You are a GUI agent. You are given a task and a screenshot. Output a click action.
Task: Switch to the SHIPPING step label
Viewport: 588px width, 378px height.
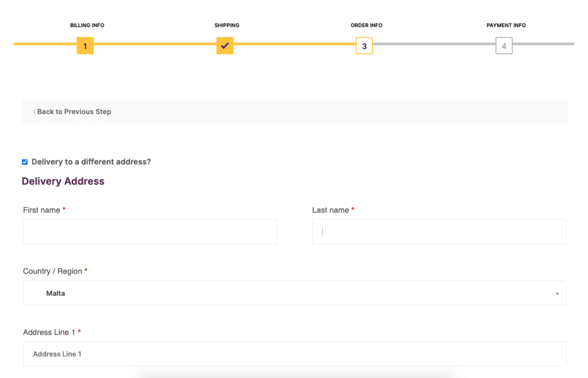pyautogui.click(x=227, y=25)
